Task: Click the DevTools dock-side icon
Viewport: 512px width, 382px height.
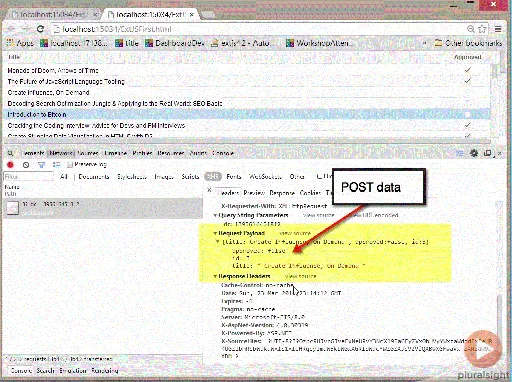Action: 487,153
